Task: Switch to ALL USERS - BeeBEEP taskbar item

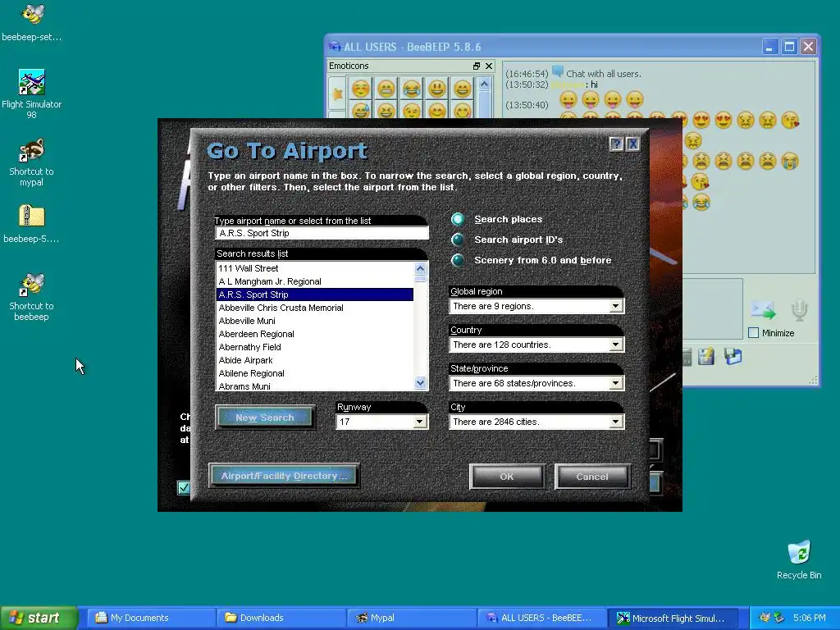Action: click(x=541, y=618)
